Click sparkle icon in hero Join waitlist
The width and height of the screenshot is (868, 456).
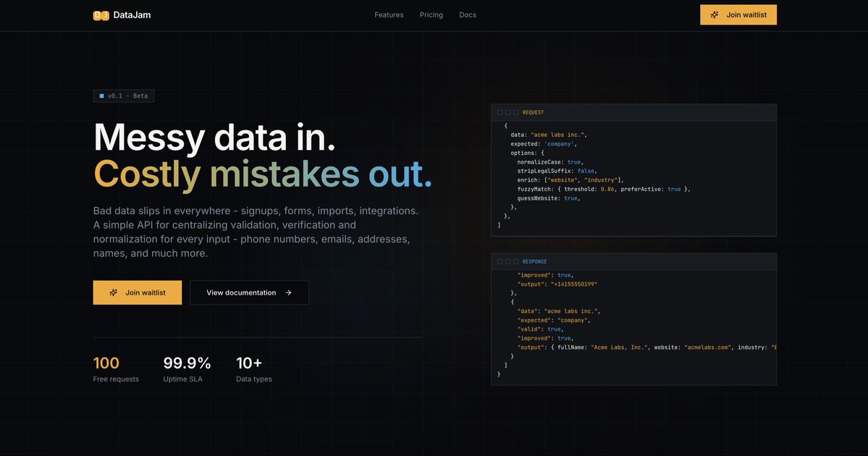click(x=114, y=292)
